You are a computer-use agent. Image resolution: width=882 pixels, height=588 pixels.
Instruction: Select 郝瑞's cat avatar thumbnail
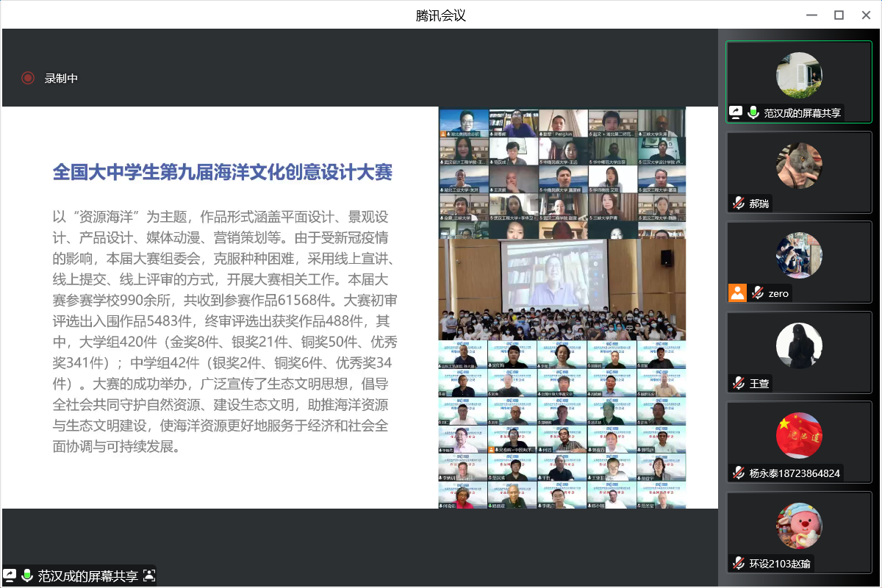click(x=799, y=165)
